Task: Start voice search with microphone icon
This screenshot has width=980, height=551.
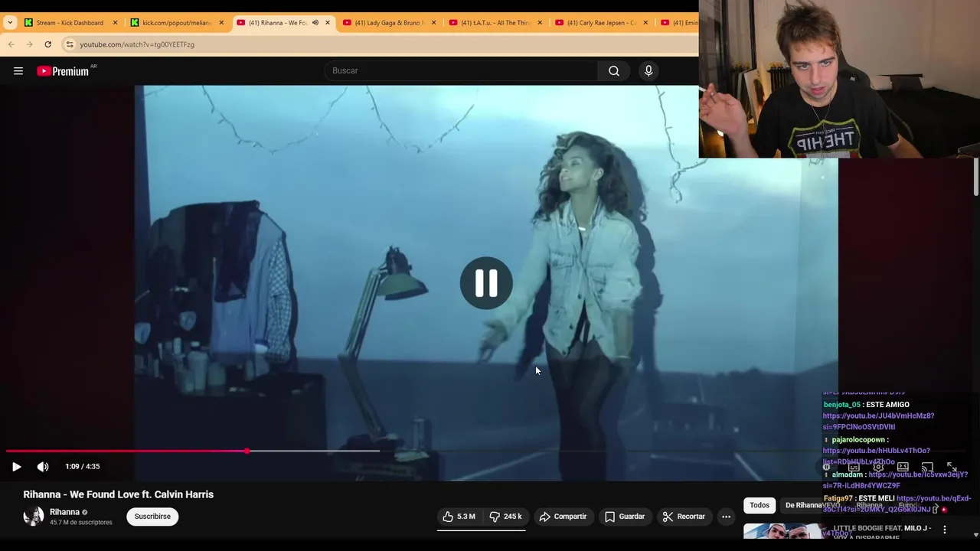Action: [x=648, y=70]
